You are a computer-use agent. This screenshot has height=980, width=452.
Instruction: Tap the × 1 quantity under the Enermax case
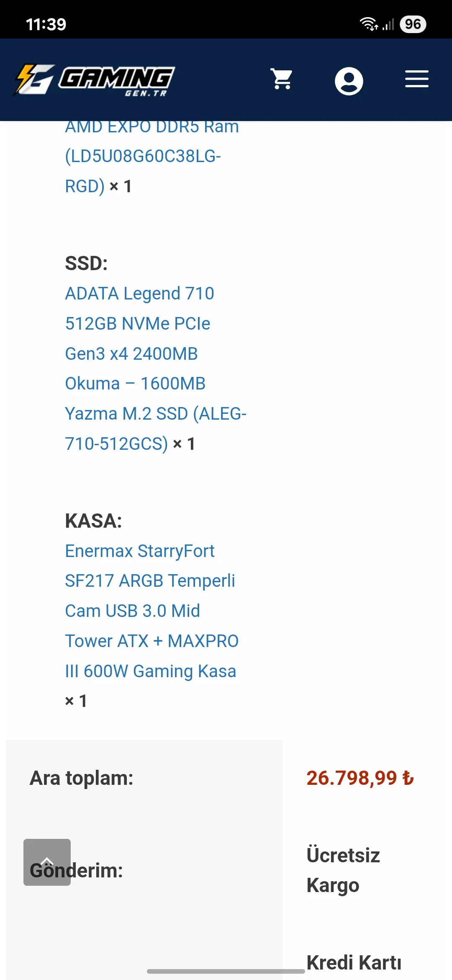pos(76,701)
